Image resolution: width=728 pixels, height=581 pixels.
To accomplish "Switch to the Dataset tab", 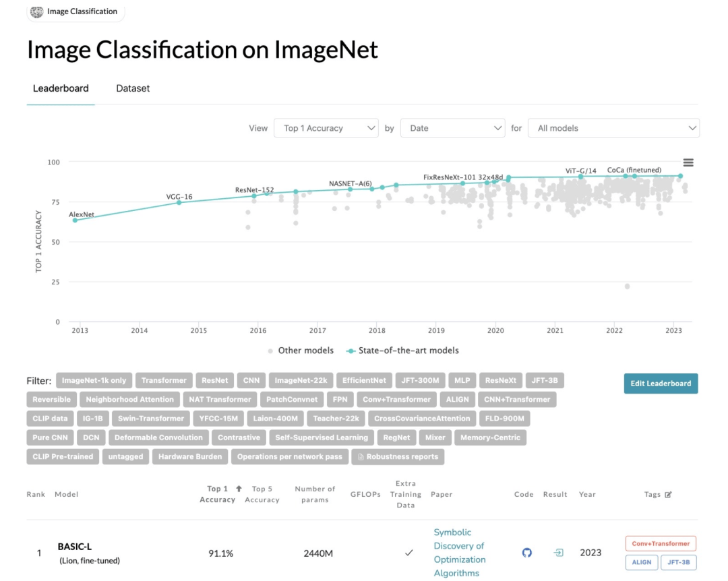I will pyautogui.click(x=133, y=88).
